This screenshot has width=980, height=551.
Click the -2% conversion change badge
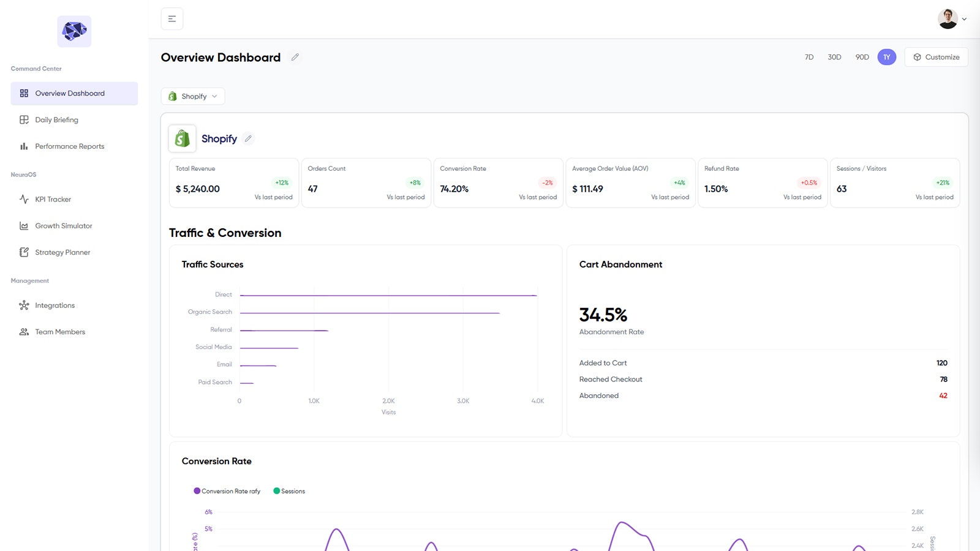pos(548,182)
